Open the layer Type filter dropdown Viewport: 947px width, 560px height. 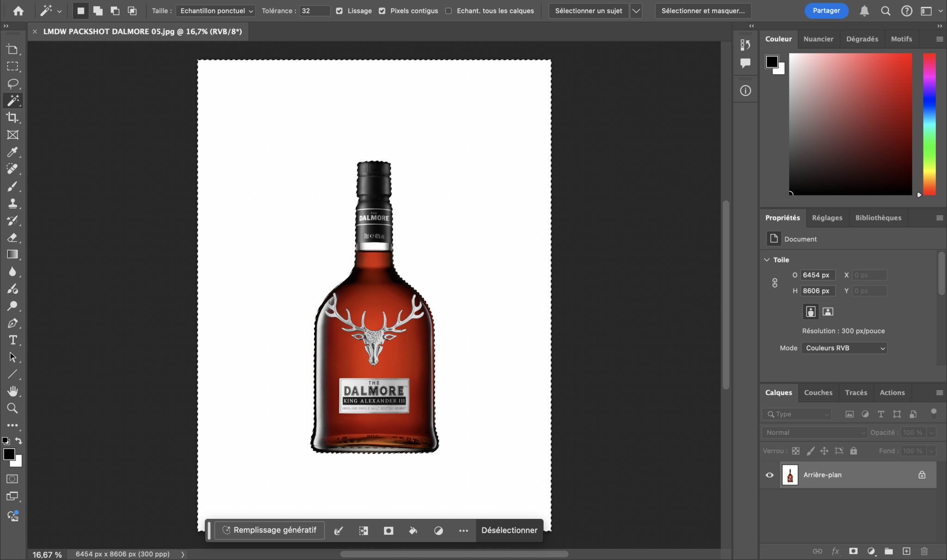[x=797, y=414]
